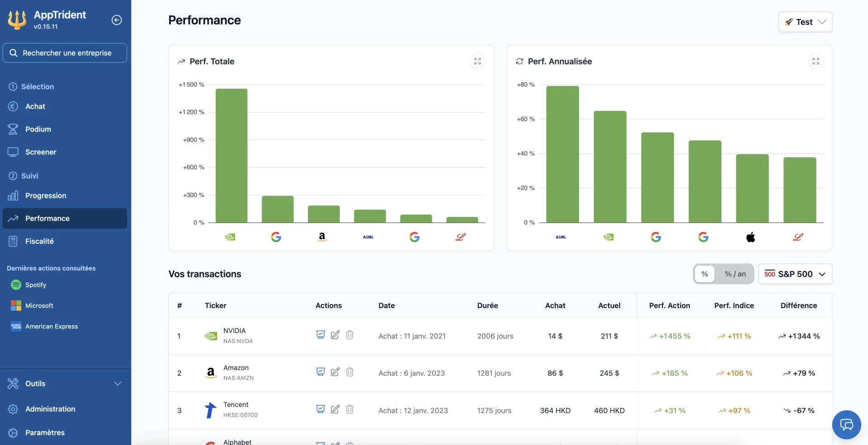Click the Amazon logo under Perf. Totale chart
The height and width of the screenshot is (445, 868).
[322, 237]
